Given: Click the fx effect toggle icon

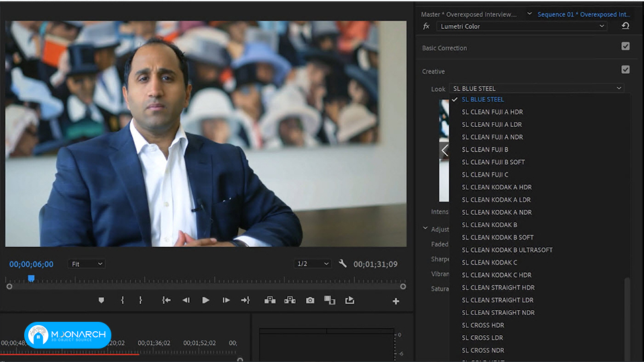Looking at the screenshot, I should tap(427, 26).
